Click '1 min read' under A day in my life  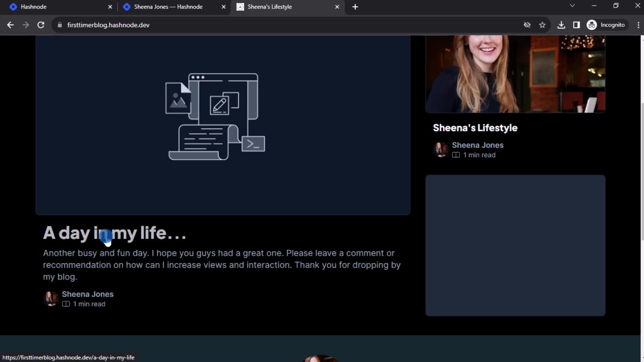pyautogui.click(x=89, y=304)
